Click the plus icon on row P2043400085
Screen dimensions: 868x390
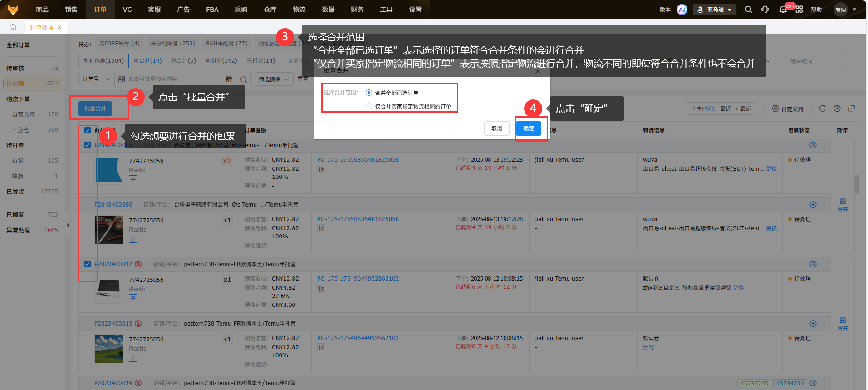[x=813, y=145]
